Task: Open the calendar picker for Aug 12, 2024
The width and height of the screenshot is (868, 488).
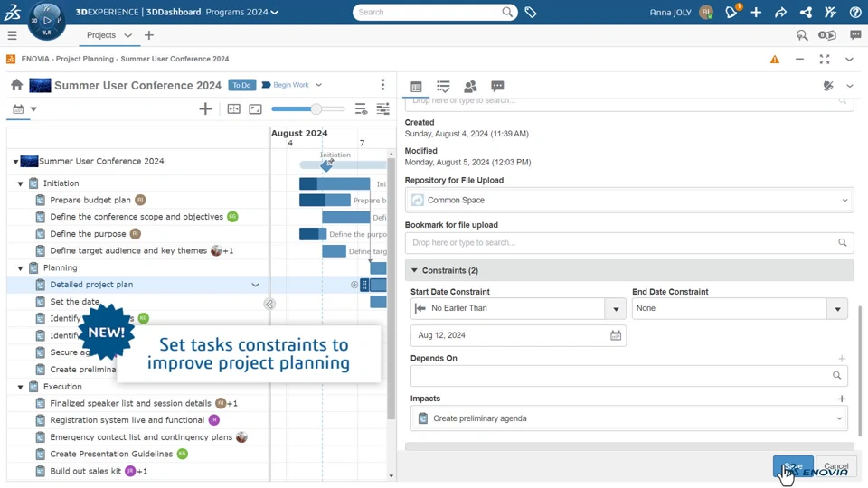Action: click(x=616, y=335)
